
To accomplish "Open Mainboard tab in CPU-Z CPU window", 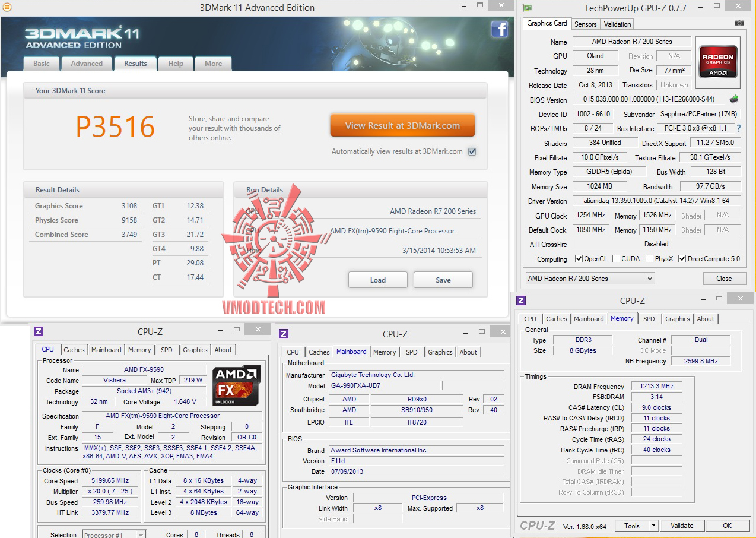I will pos(106,350).
